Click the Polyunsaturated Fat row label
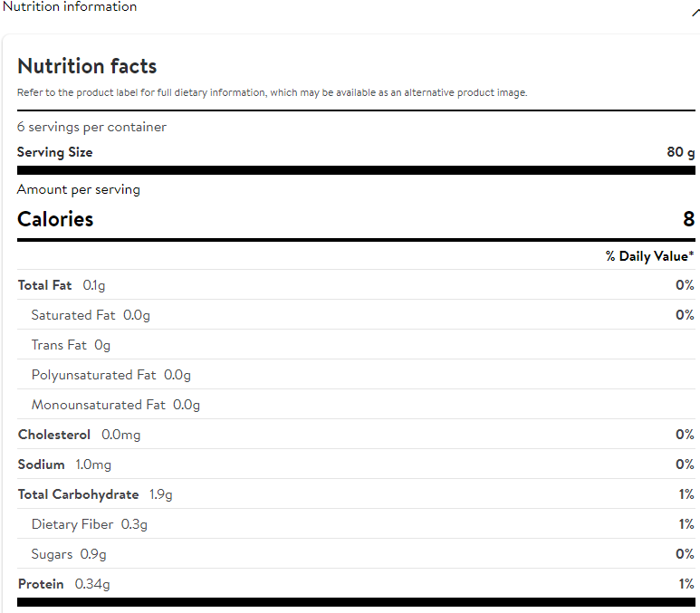 point(93,375)
